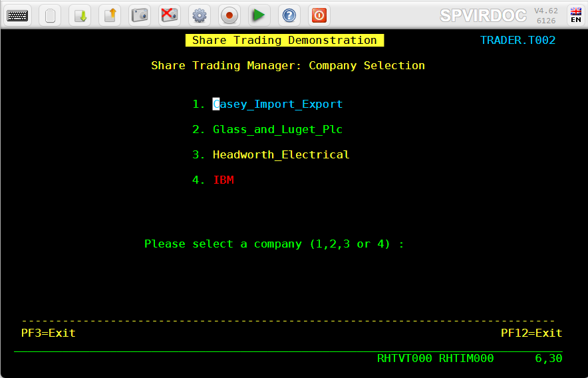Select company Casey_Import_Export
Image resolution: width=588 pixels, height=378 pixels.
[x=277, y=104]
